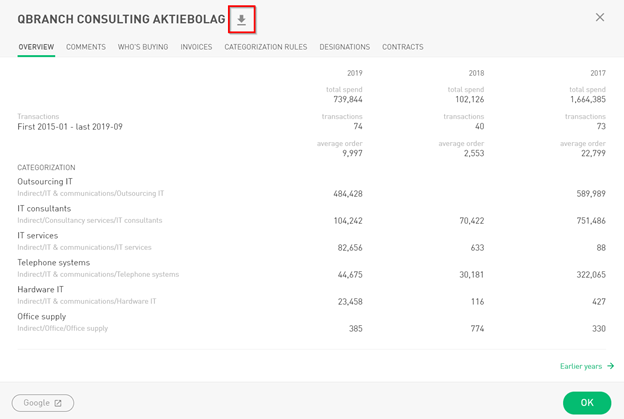624x419 pixels.
Task: Click the Hardware IT category
Action: click(41, 290)
